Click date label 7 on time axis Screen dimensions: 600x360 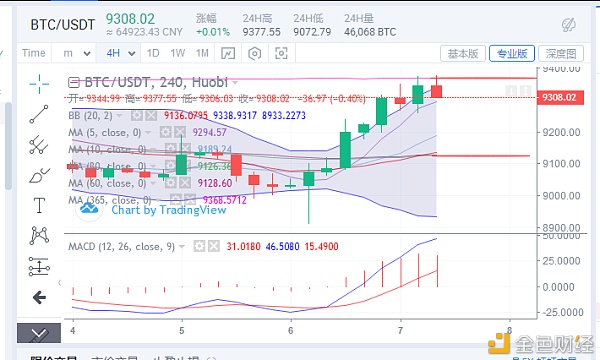pos(400,331)
